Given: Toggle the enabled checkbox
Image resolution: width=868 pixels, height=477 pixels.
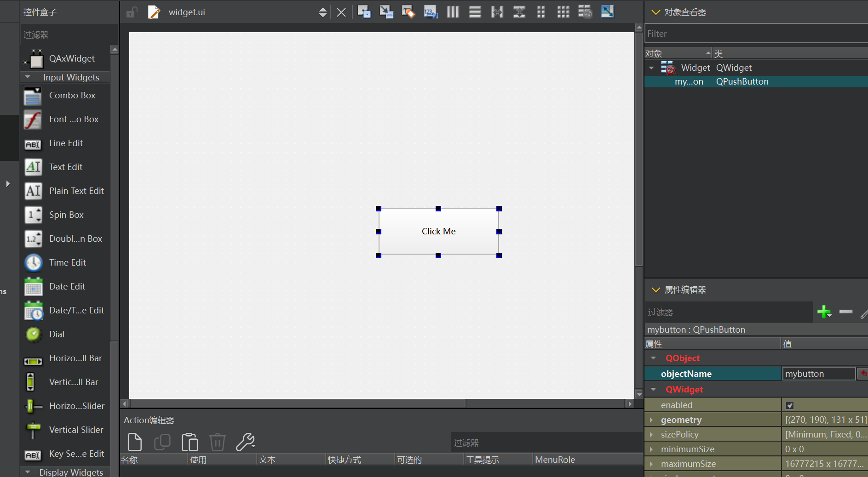Looking at the screenshot, I should tap(790, 405).
